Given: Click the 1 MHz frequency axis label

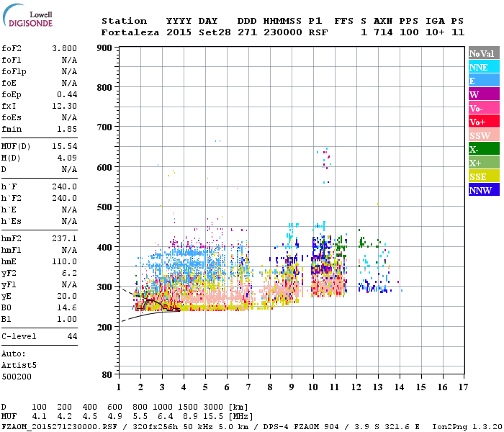Looking at the screenshot, I should coord(119,387).
